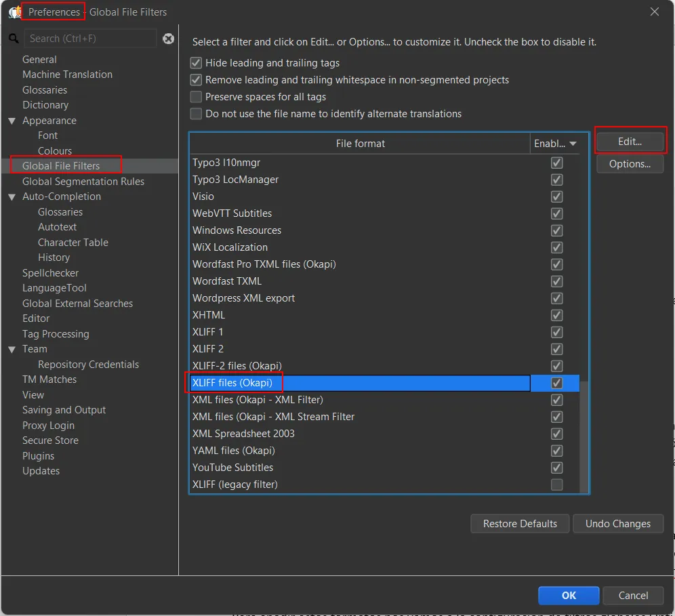Disable "Hide leading and trailing tags"
This screenshot has height=616, width=675.
(x=196, y=62)
